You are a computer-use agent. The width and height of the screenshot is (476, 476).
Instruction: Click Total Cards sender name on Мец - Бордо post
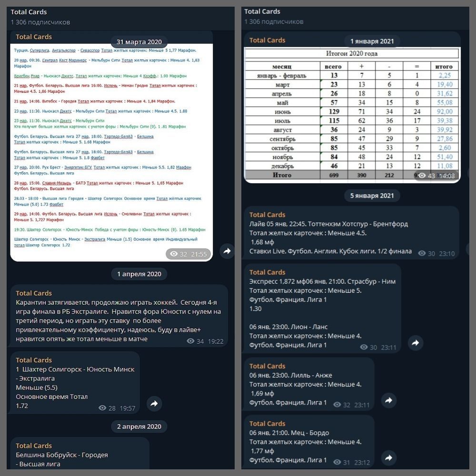point(267,424)
